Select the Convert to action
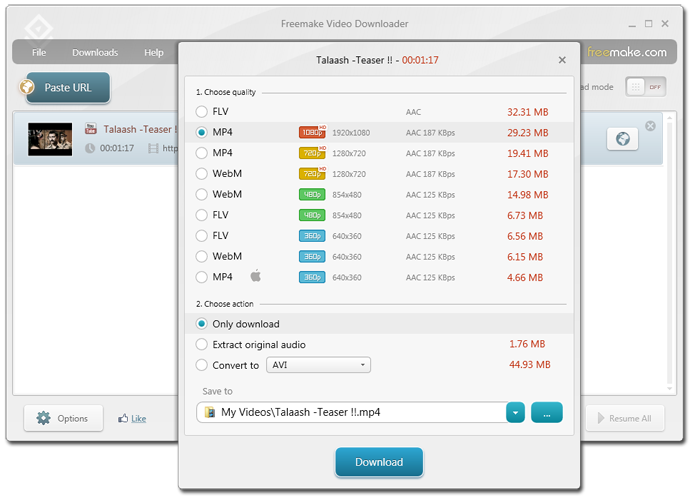This screenshot has height=500, width=700. pyautogui.click(x=202, y=365)
